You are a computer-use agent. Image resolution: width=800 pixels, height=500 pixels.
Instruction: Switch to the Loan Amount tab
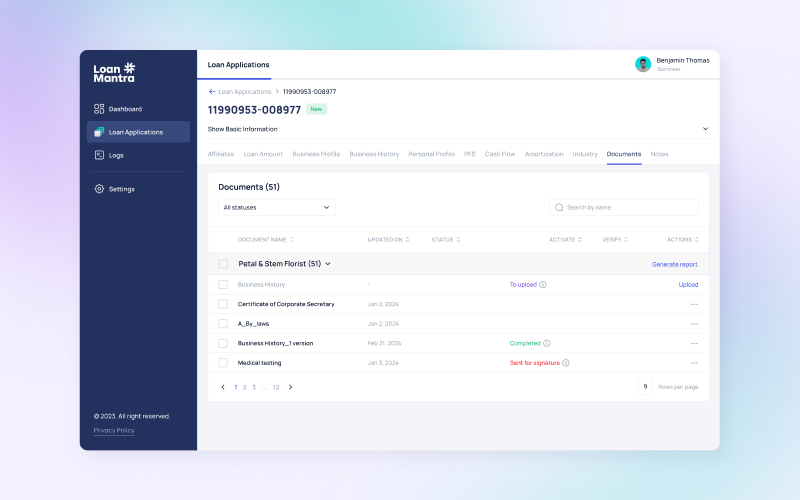[263, 154]
